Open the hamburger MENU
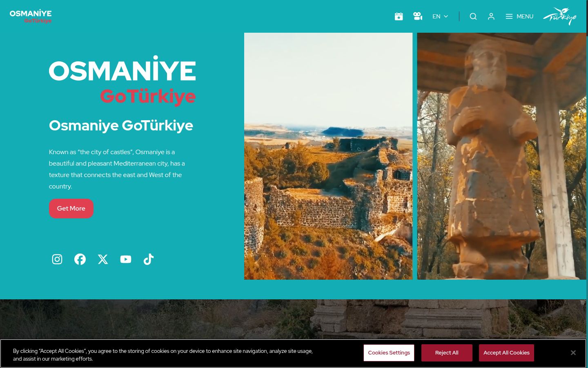This screenshot has width=588, height=368. 519,16
